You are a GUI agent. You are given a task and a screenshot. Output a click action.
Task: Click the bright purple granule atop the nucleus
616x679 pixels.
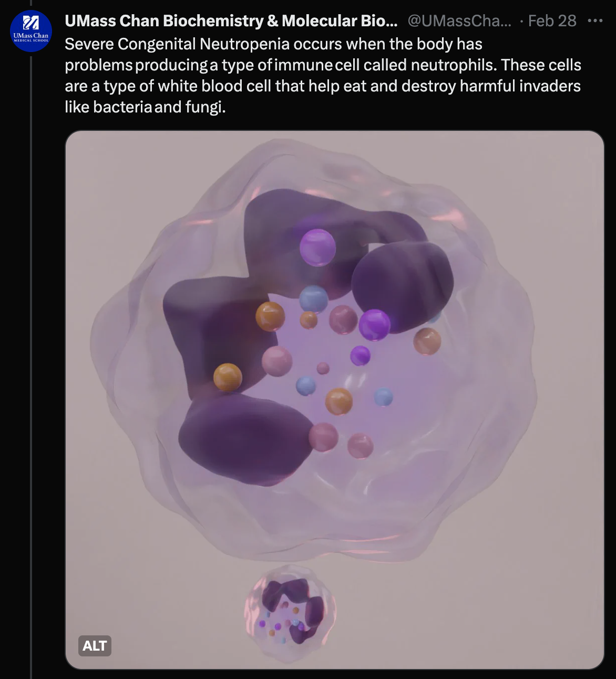click(317, 248)
